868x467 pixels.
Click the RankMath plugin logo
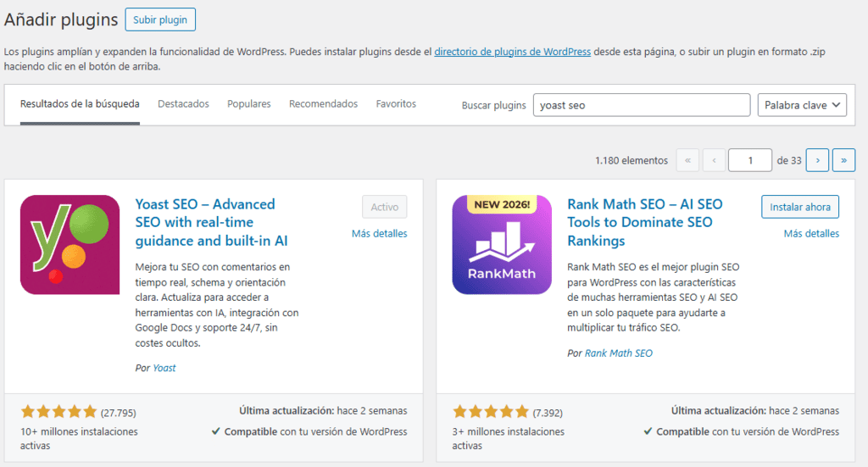(x=502, y=245)
